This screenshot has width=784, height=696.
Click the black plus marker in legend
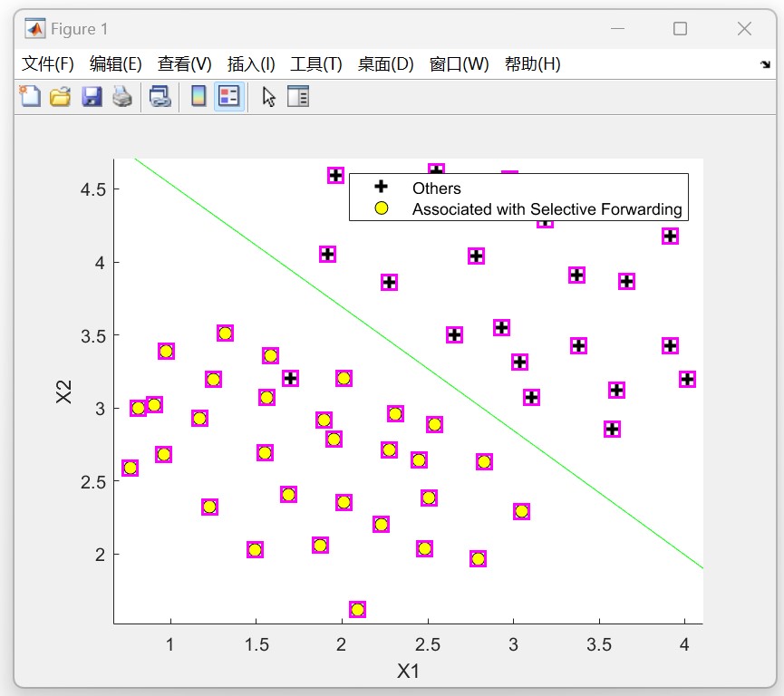pyautogui.click(x=381, y=187)
